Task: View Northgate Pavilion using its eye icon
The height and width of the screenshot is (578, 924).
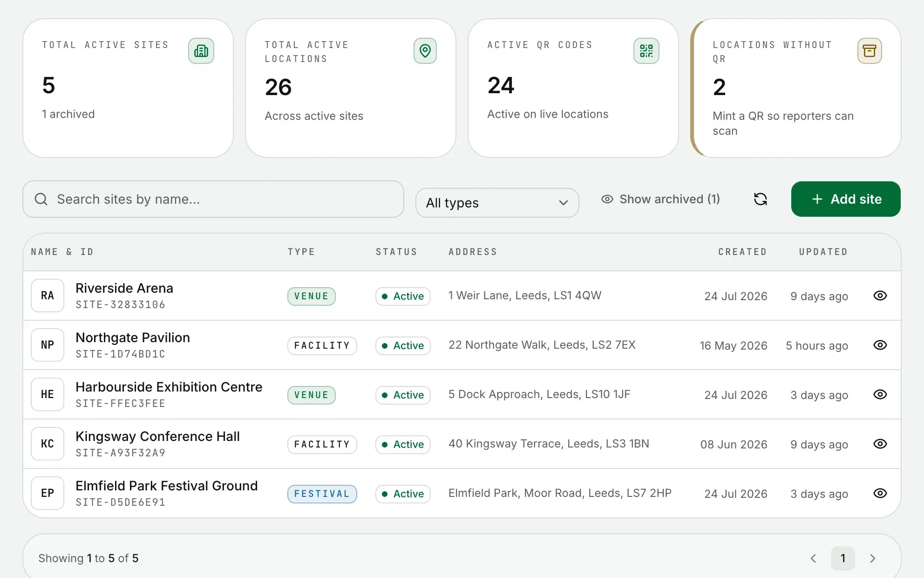Action: [880, 345]
